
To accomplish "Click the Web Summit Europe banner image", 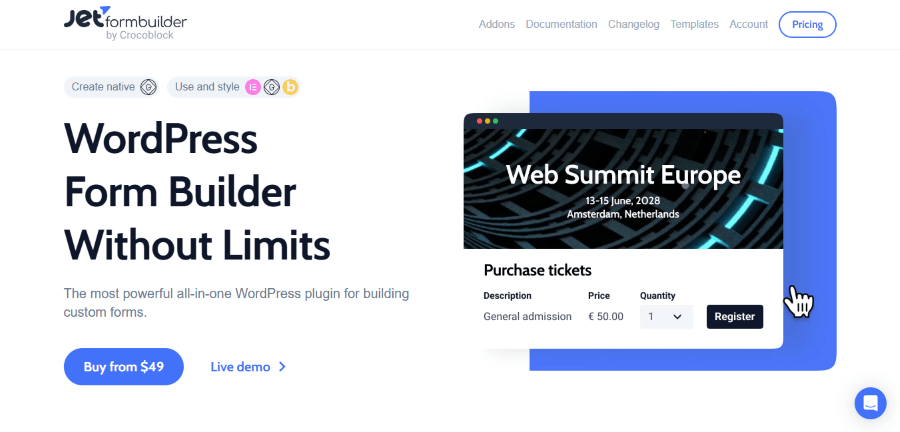I will 623,188.
